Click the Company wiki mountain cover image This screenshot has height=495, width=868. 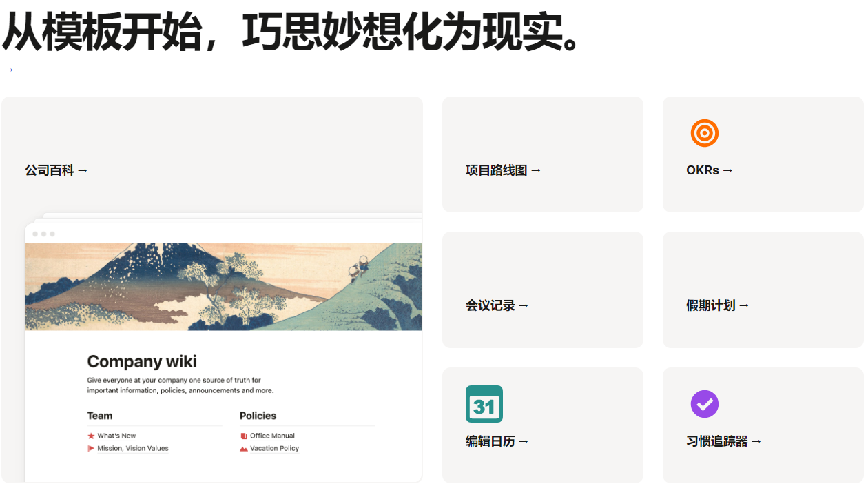pyautogui.click(x=223, y=287)
